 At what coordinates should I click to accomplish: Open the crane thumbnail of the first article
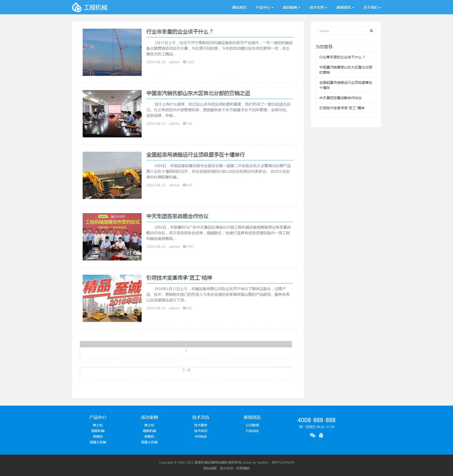(112, 52)
